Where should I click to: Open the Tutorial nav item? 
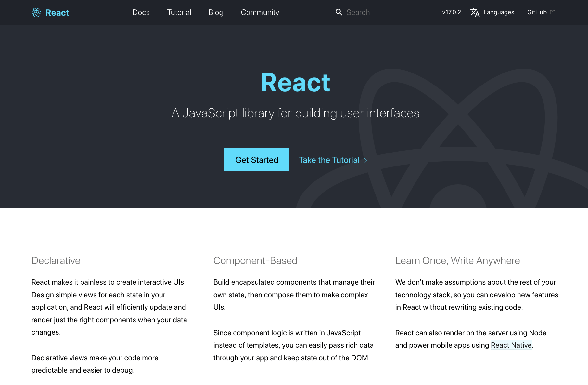(x=179, y=12)
